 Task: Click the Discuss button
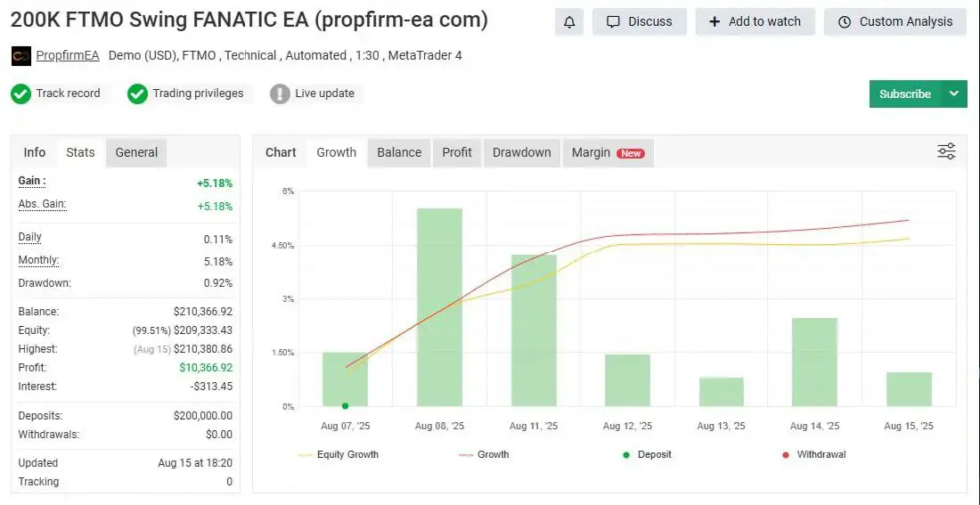[x=639, y=21]
